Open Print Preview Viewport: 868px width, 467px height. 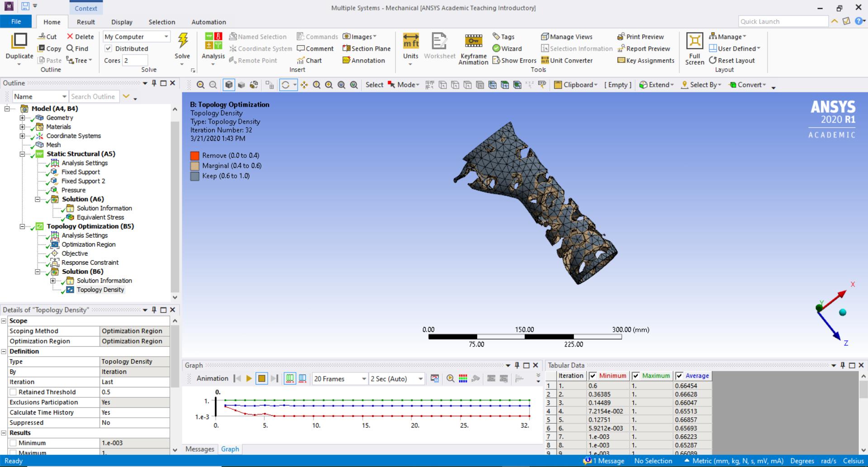(640, 37)
